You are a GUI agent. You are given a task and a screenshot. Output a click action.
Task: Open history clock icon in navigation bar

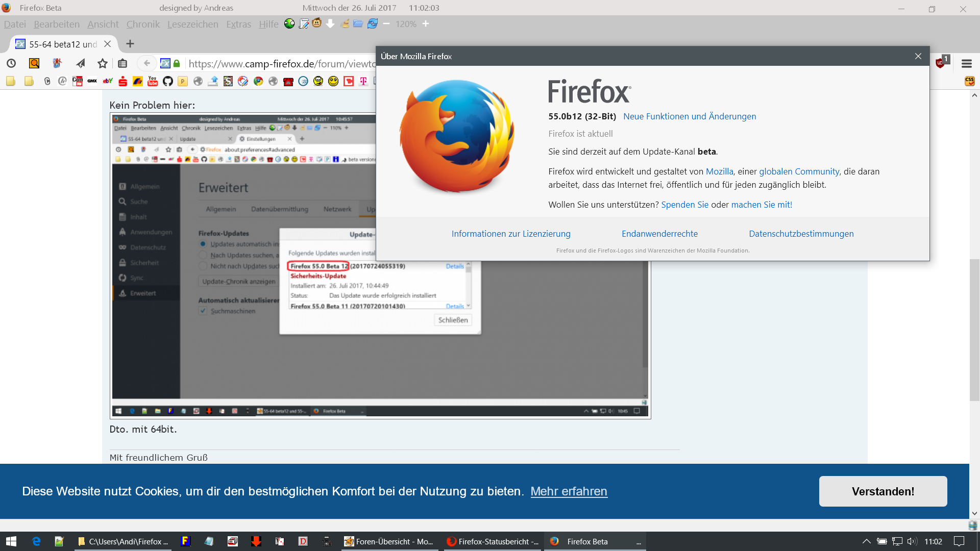[11, 63]
